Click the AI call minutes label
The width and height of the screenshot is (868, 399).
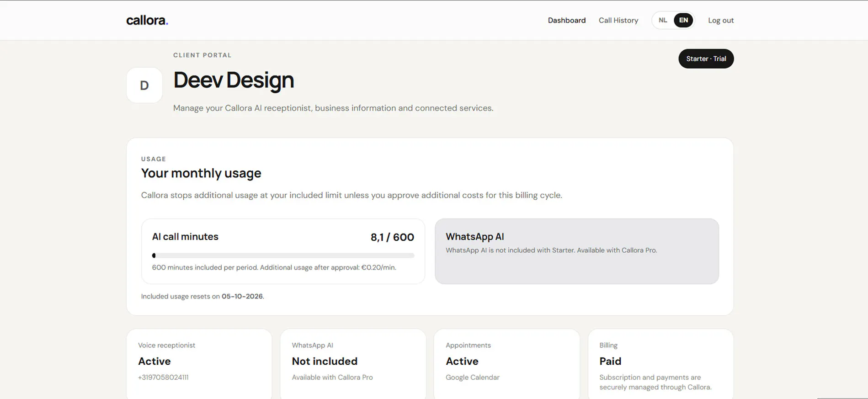point(185,237)
